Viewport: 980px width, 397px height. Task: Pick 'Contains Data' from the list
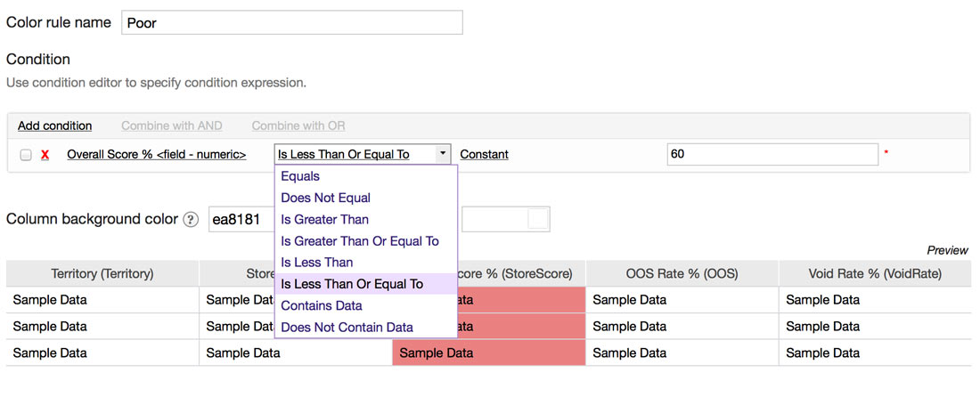tap(322, 305)
